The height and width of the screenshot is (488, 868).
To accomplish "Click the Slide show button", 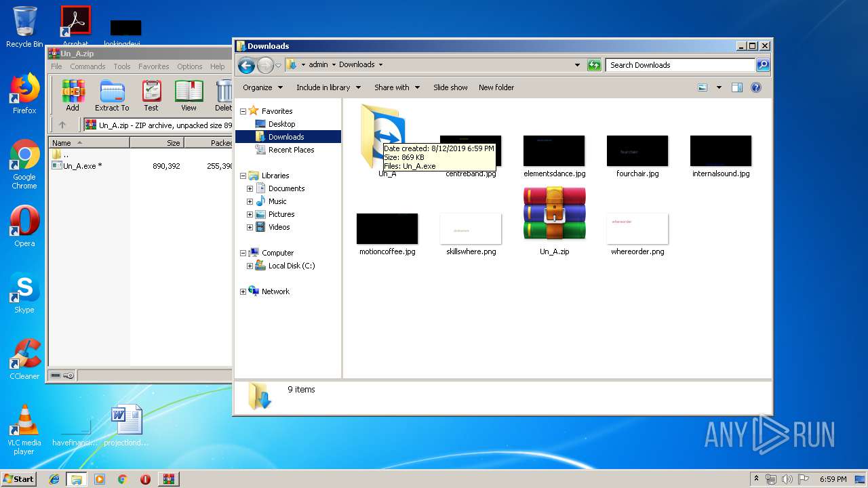I will [450, 87].
